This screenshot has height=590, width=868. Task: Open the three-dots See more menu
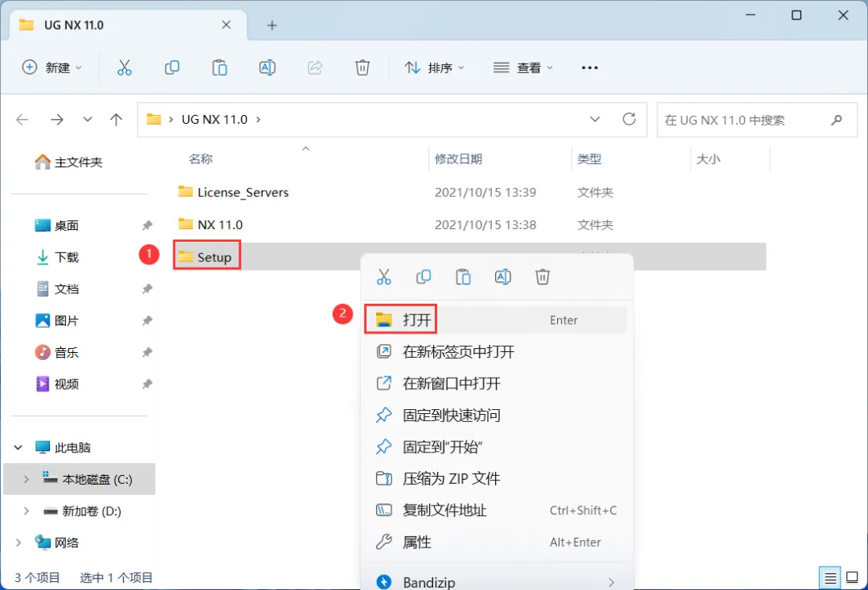tap(590, 68)
